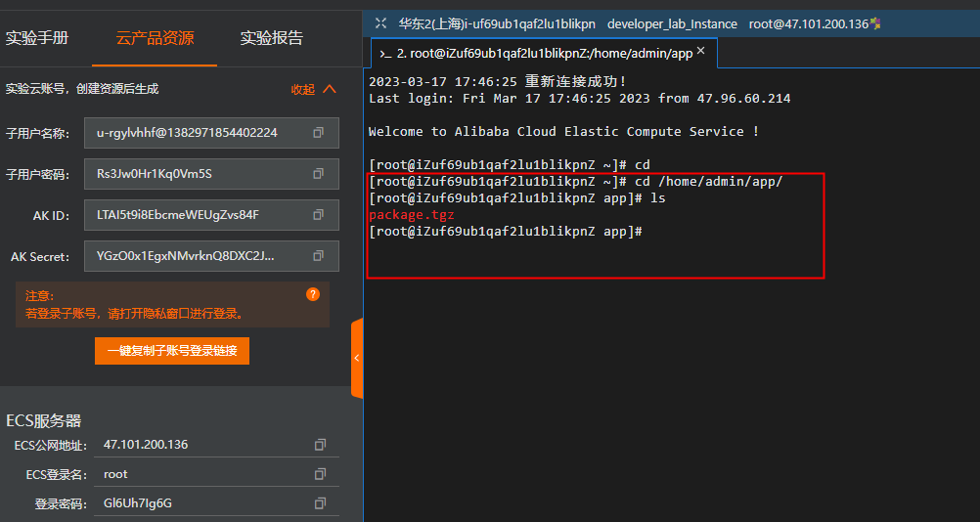The image size is (980, 522).
Task: Click the ECS登录名 root value
Action: [x=115, y=474]
